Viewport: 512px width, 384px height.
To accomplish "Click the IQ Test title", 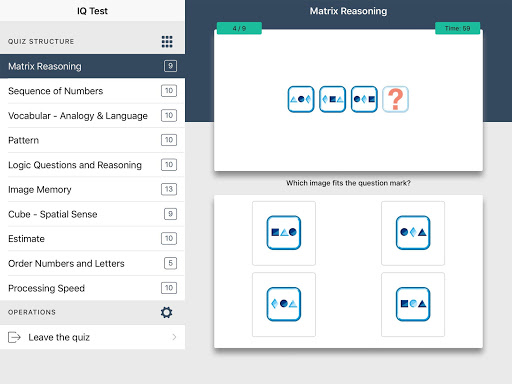I will point(92,11).
